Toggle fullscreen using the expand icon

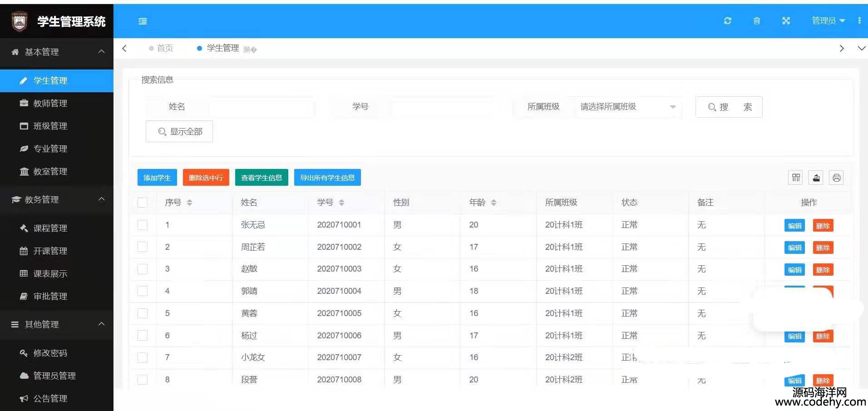[x=786, y=21]
